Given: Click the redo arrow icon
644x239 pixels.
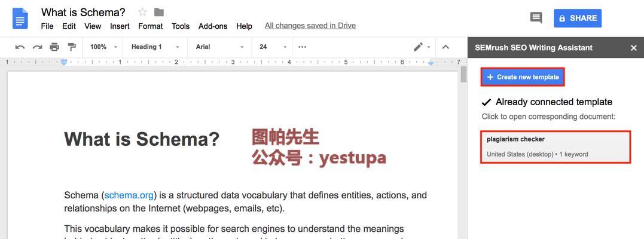Looking at the screenshot, I should [x=38, y=47].
